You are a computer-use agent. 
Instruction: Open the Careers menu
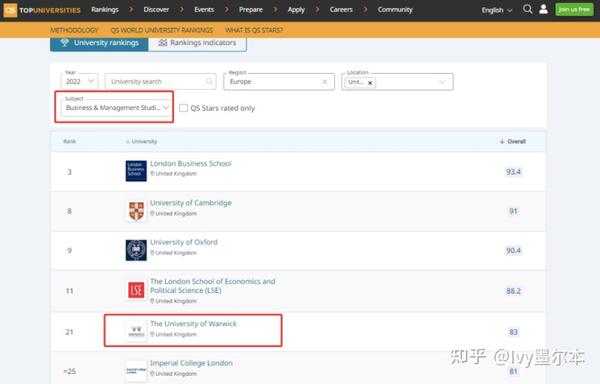(x=341, y=10)
